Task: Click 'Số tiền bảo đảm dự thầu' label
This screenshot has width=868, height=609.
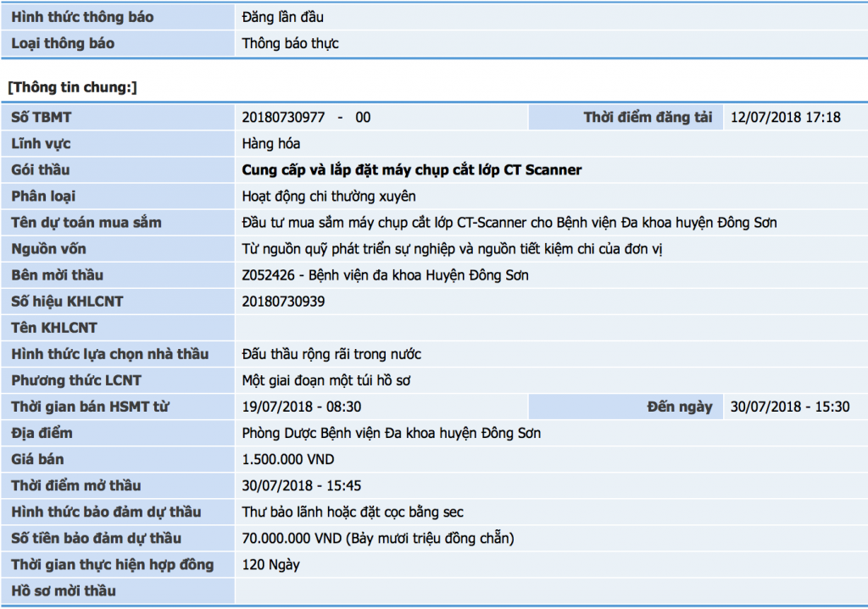Action: (x=96, y=538)
